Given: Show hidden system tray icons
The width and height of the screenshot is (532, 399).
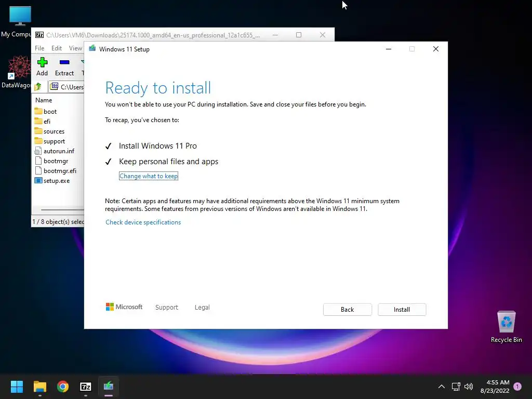Looking at the screenshot, I should [x=442, y=387].
